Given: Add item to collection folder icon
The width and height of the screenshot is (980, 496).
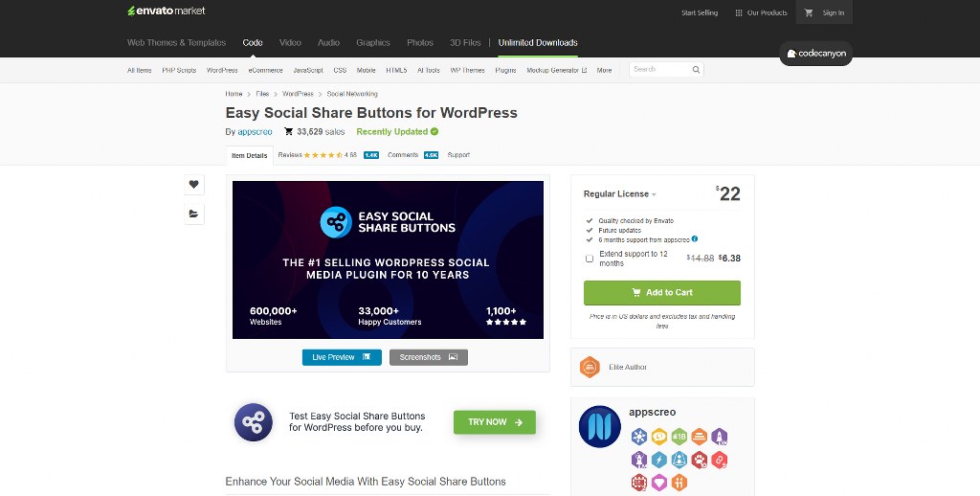Looking at the screenshot, I should (193, 214).
